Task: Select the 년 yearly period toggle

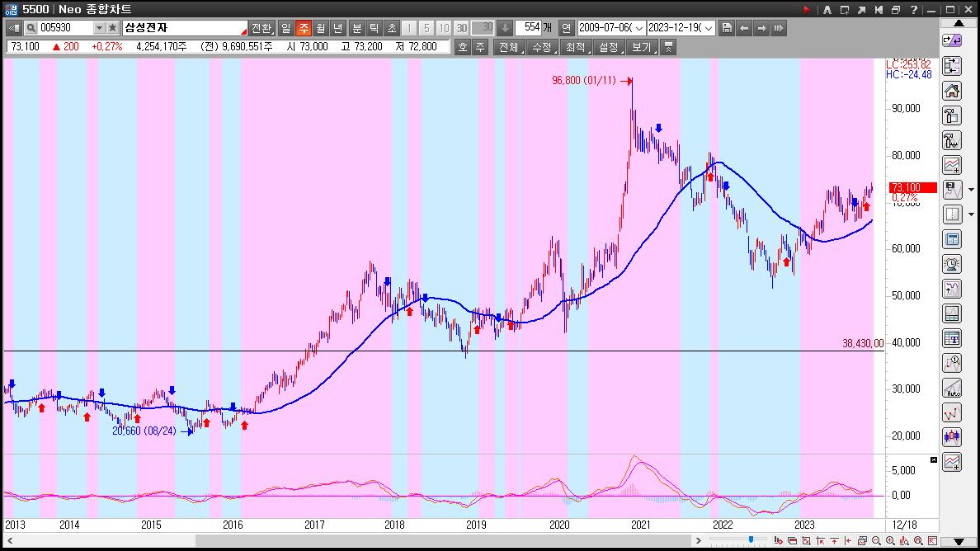Action: click(x=338, y=28)
